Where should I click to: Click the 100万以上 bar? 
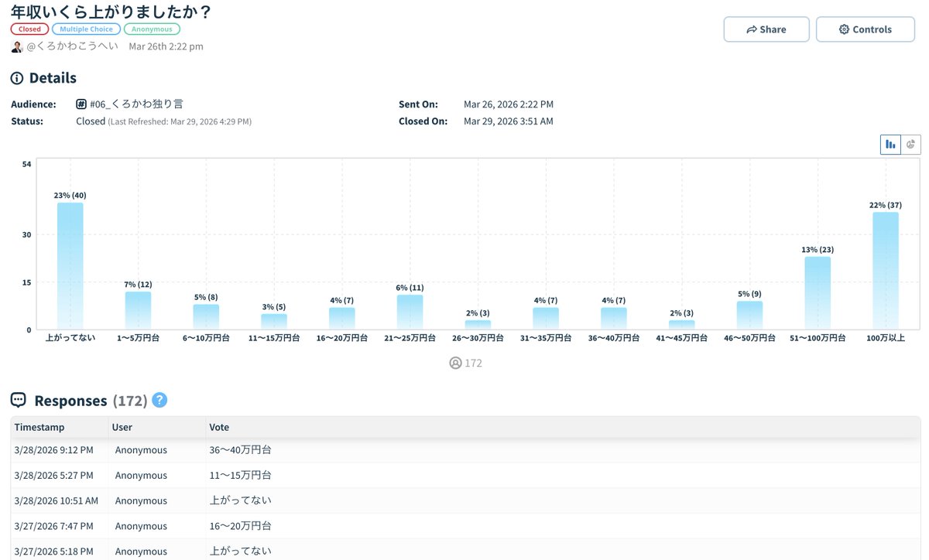pyautogui.click(x=886, y=271)
